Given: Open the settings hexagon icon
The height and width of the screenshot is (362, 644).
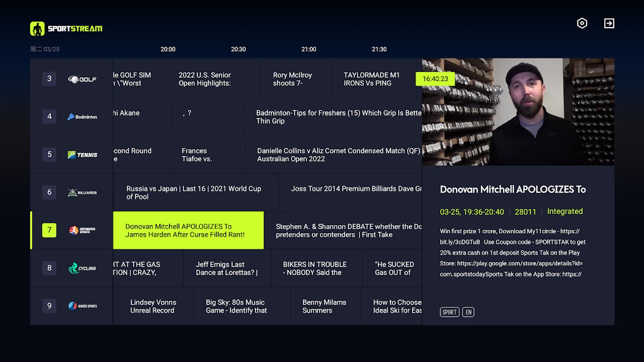Looking at the screenshot, I should point(582,23).
